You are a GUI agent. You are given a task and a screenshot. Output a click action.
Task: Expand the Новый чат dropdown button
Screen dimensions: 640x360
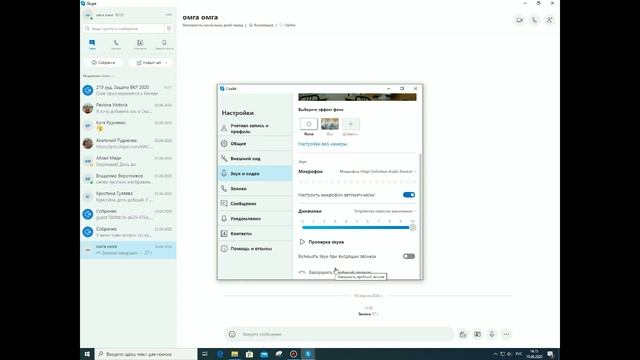(166, 63)
